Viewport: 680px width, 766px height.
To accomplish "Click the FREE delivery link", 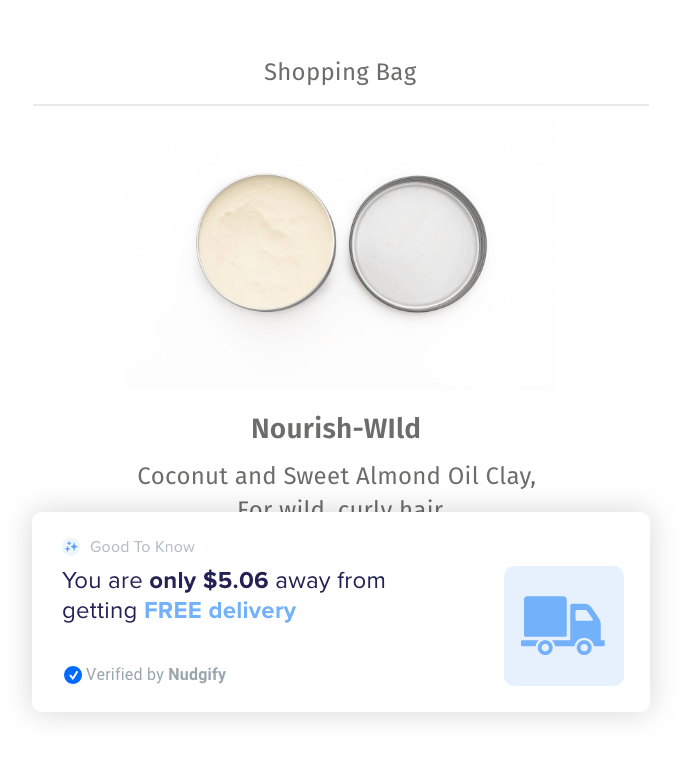I will 220,610.
